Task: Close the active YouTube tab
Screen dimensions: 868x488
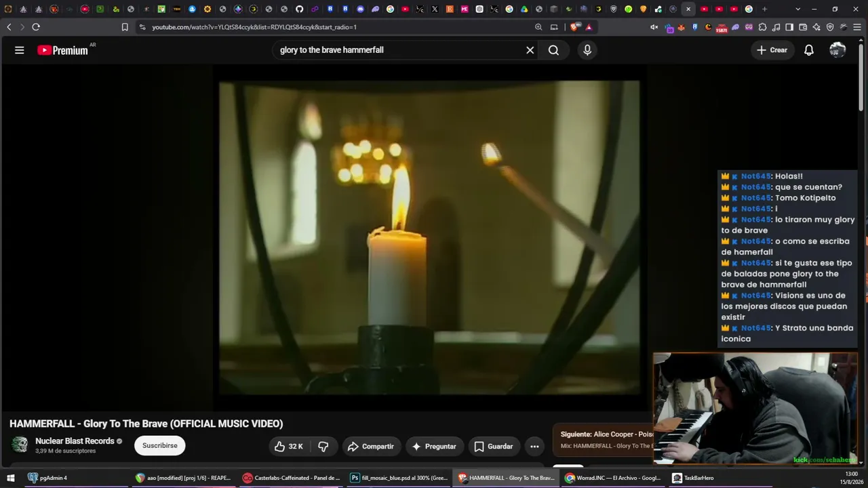Action: 688,9
